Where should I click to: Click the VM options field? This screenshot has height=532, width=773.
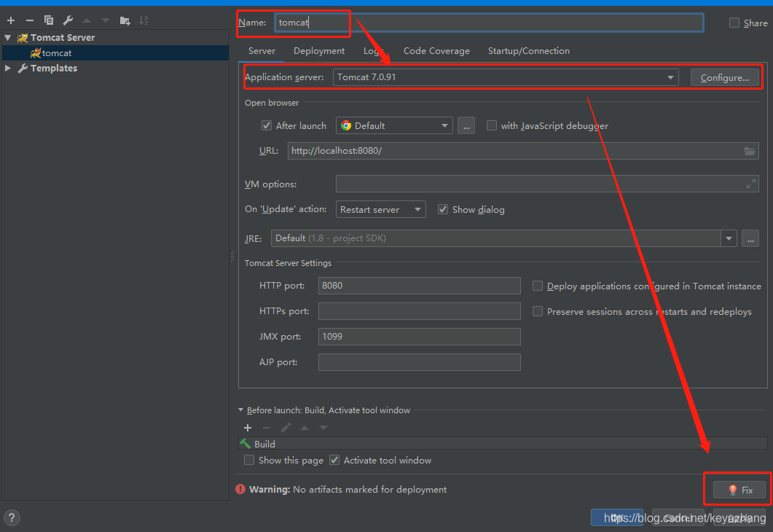[547, 184]
